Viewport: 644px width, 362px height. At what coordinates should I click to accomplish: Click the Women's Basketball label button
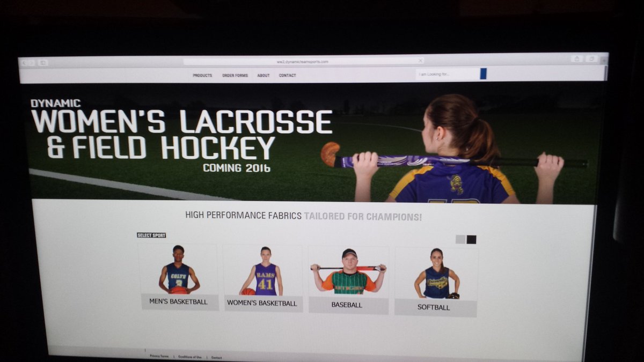[262, 304]
